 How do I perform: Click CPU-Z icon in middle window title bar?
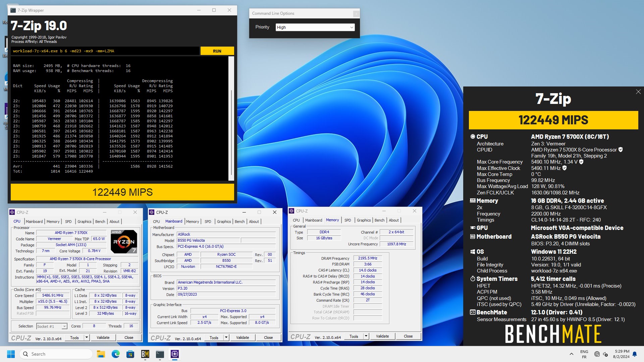click(152, 212)
